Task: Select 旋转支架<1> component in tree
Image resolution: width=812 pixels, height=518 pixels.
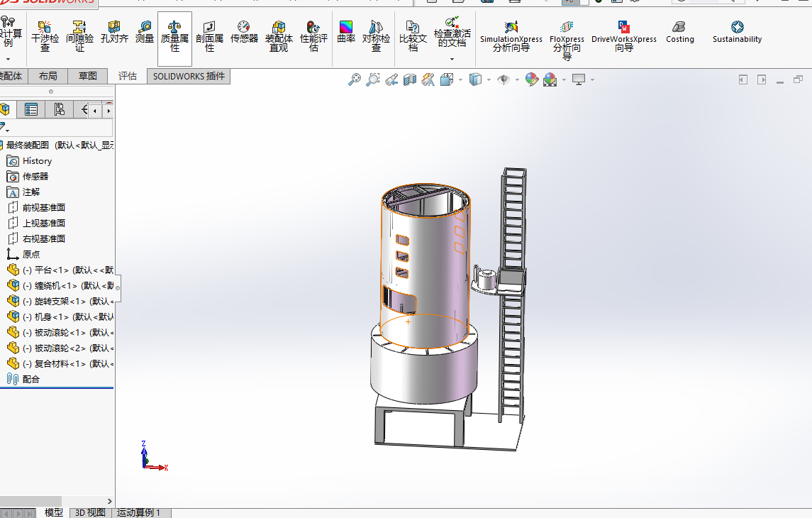Action: [x=60, y=301]
